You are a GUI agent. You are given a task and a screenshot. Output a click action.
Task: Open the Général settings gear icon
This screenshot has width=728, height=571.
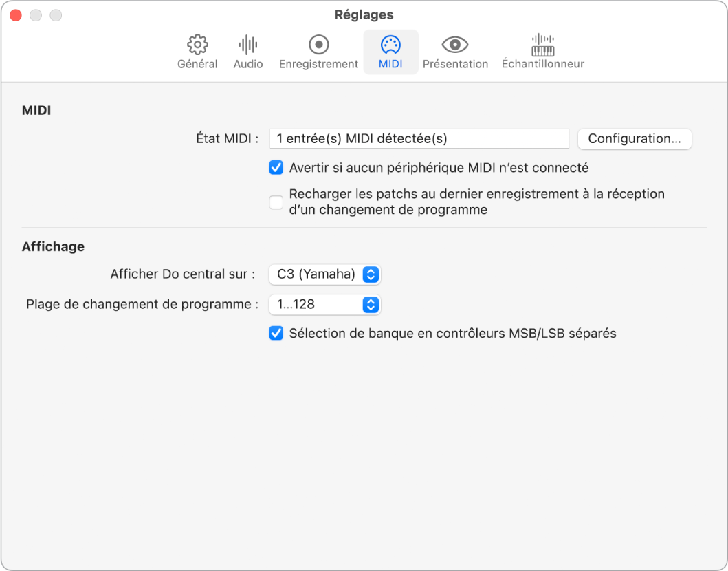[197, 45]
